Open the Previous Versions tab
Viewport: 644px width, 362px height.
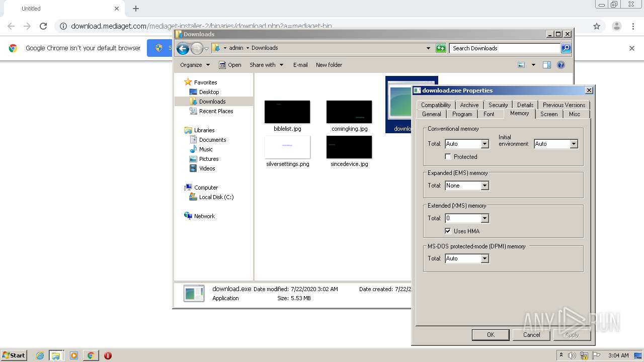click(564, 105)
